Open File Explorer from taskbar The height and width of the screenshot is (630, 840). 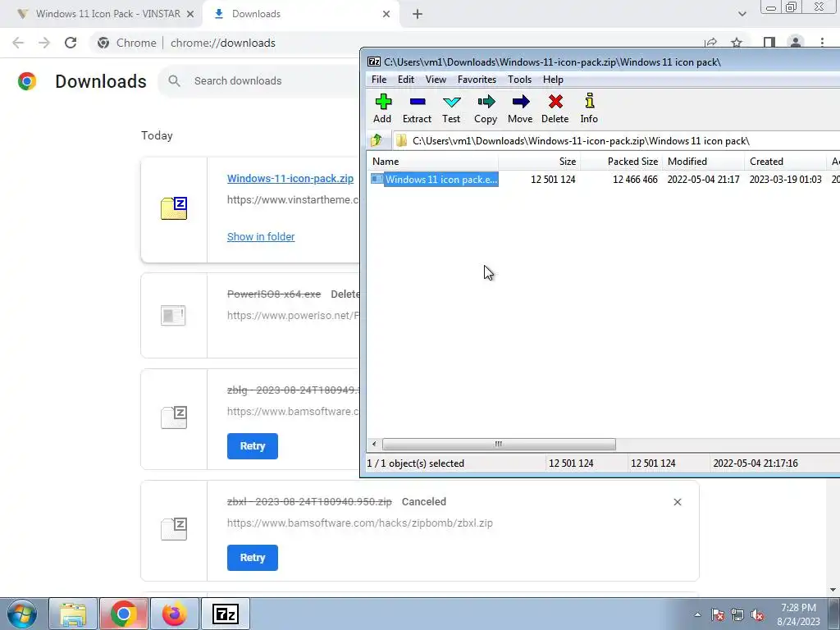click(x=73, y=614)
